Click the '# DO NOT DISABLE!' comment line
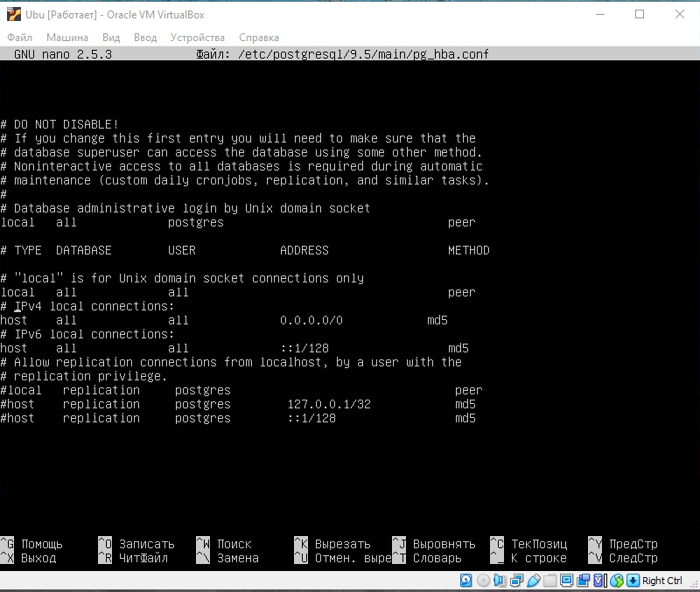 [x=59, y=124]
